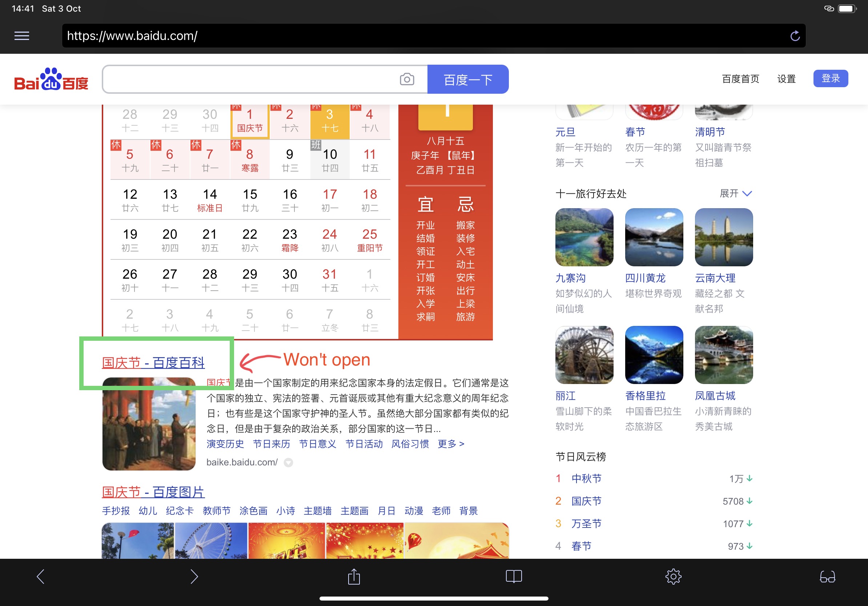Viewport: 868px width, 606px height.
Task: Select October 14 标准日 date
Action: coord(210,200)
